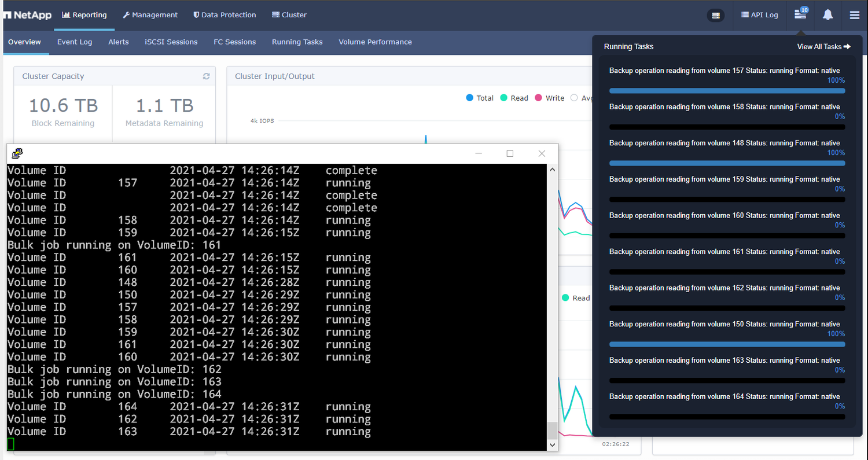Switch to the Running Tasks tab
This screenshot has width=868, height=460.
click(x=297, y=42)
